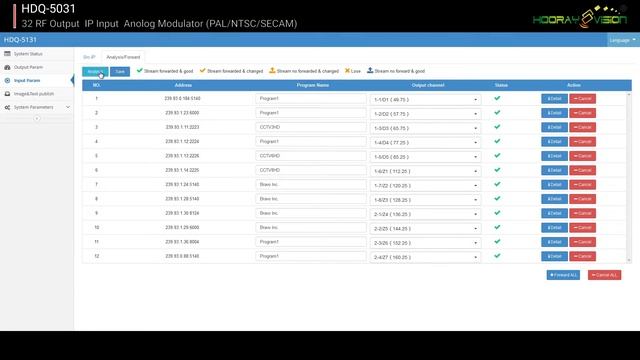640x360 pixels.
Task: Click the Save button
Action: click(120, 71)
